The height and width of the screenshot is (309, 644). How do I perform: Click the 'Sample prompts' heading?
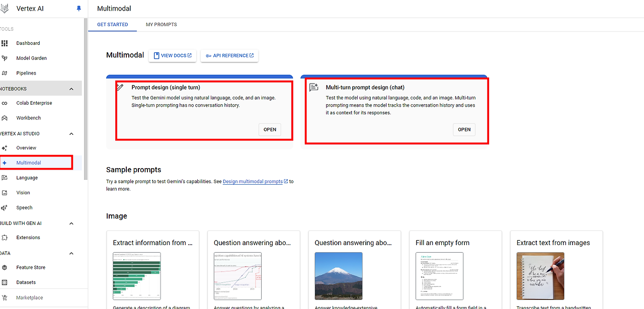tap(134, 170)
